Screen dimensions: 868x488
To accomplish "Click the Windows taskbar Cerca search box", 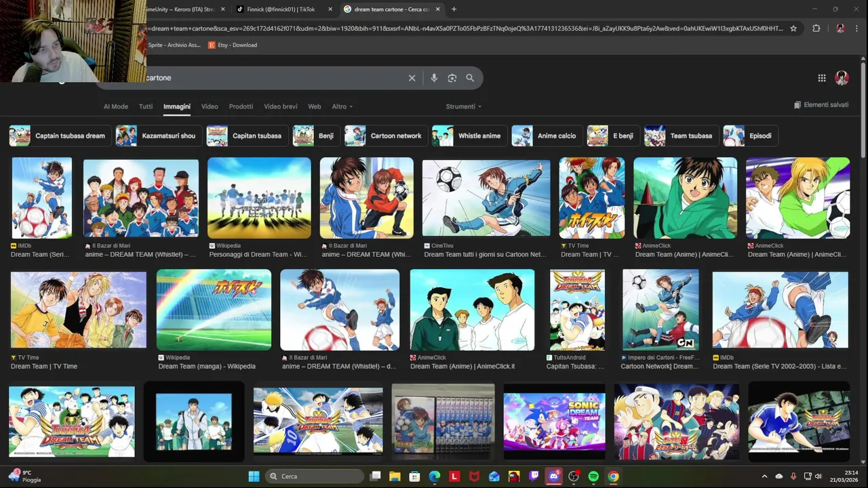I will [x=315, y=476].
